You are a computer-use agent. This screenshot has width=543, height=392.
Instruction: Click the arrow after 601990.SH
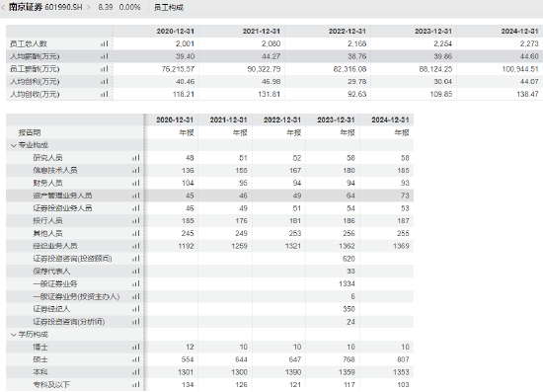pyautogui.click(x=88, y=7)
